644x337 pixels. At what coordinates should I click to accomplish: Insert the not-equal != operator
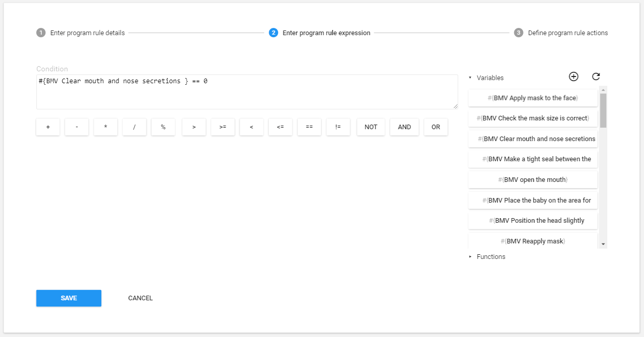tap(338, 127)
